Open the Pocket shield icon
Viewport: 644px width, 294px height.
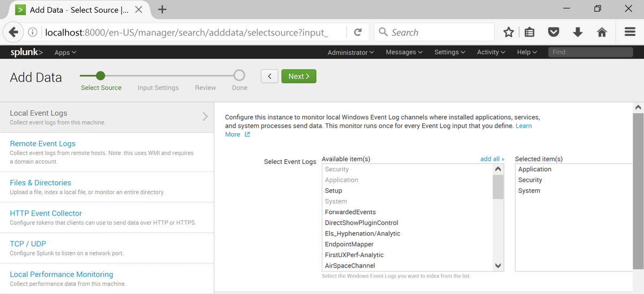(x=553, y=32)
